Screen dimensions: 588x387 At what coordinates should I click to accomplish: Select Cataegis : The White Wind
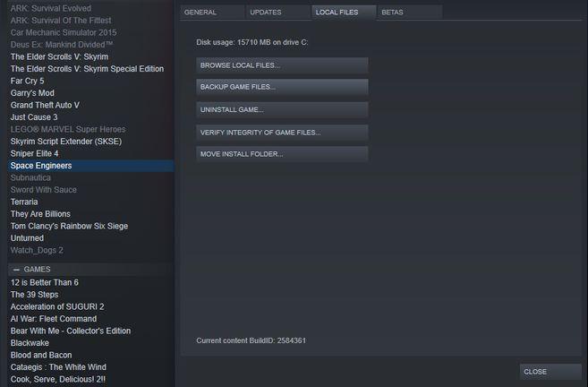(x=58, y=367)
